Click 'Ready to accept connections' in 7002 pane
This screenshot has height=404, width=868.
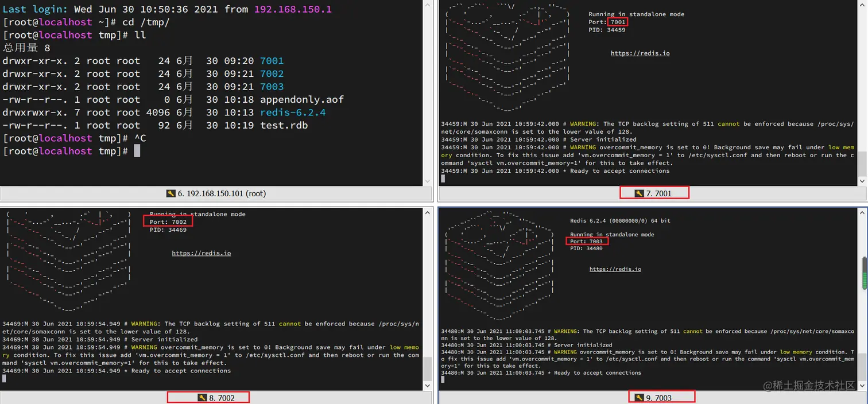tap(181, 371)
